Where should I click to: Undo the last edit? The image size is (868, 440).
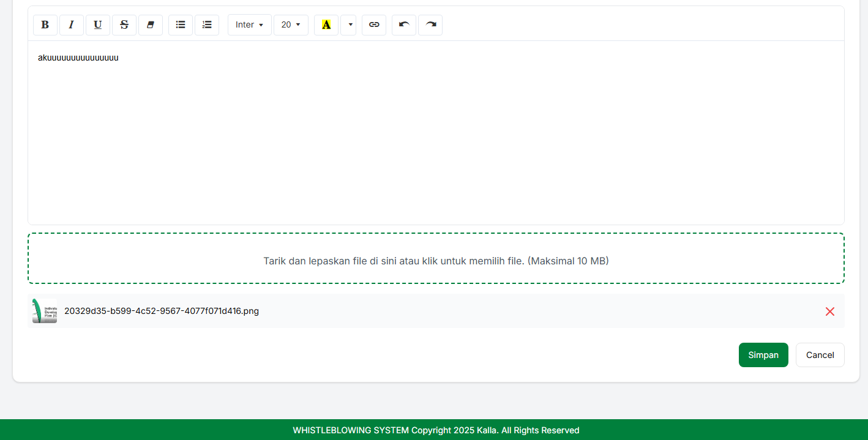click(x=404, y=25)
